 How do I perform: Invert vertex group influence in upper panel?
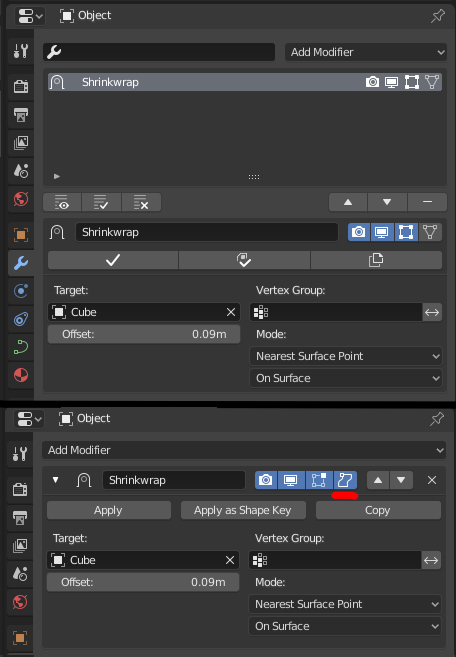point(432,312)
